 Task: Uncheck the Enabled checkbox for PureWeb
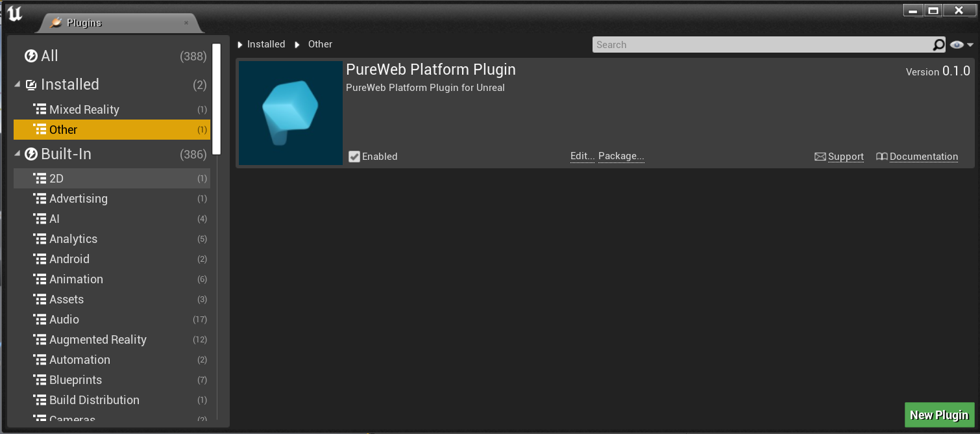pyautogui.click(x=354, y=157)
